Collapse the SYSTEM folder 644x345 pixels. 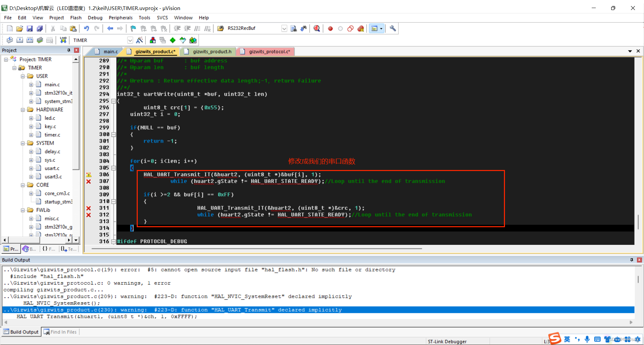coord(23,143)
